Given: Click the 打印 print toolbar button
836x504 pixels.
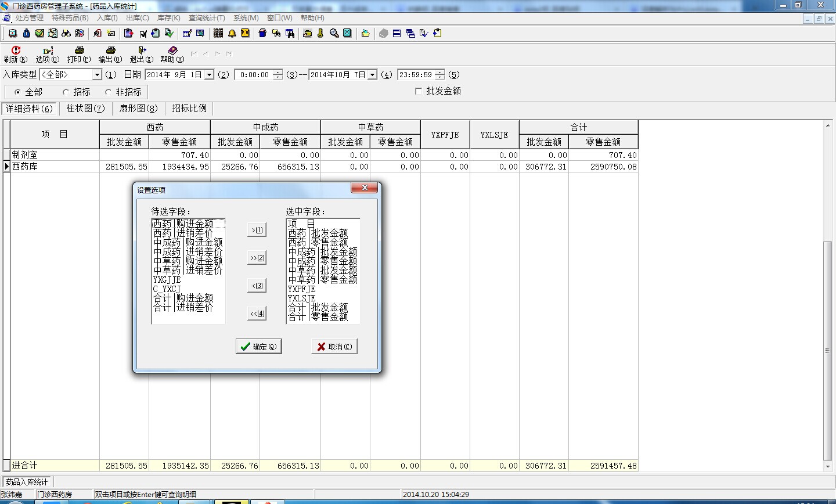Looking at the screenshot, I should (79, 55).
